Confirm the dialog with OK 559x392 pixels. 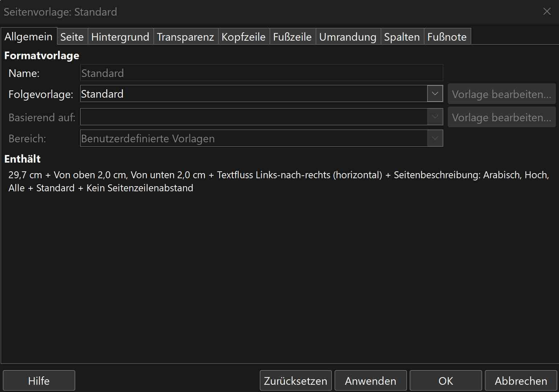click(445, 380)
